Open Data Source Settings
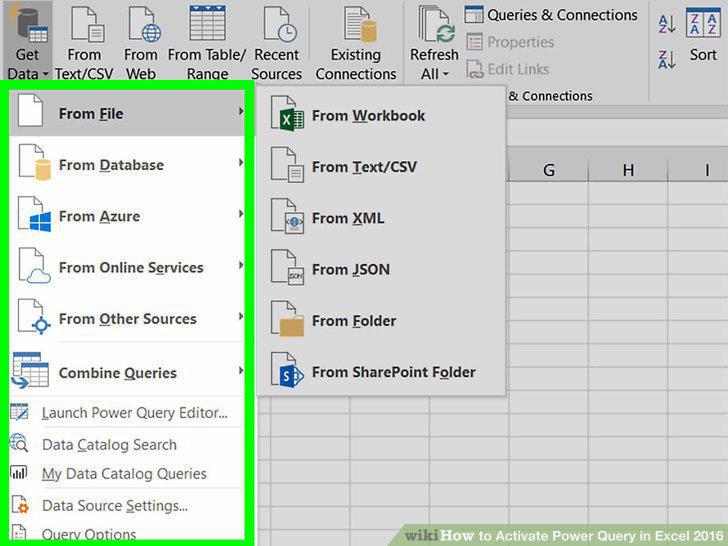The image size is (728, 546). [x=127, y=505]
